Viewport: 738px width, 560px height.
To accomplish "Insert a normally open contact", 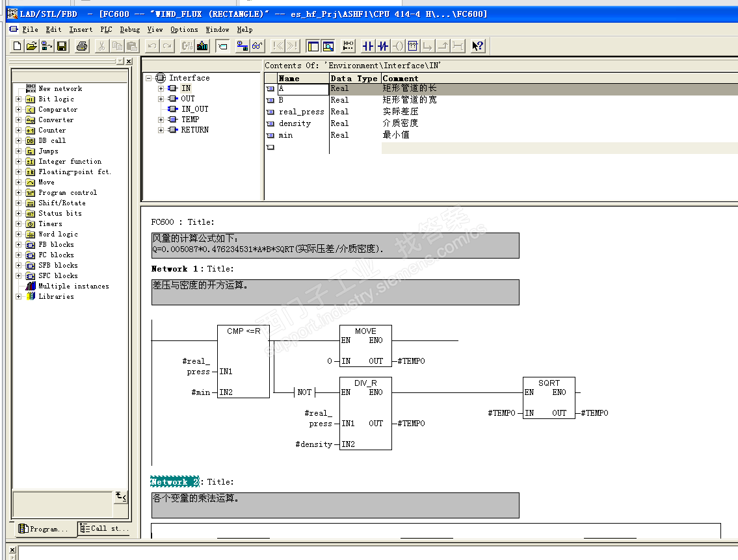I will 368,46.
